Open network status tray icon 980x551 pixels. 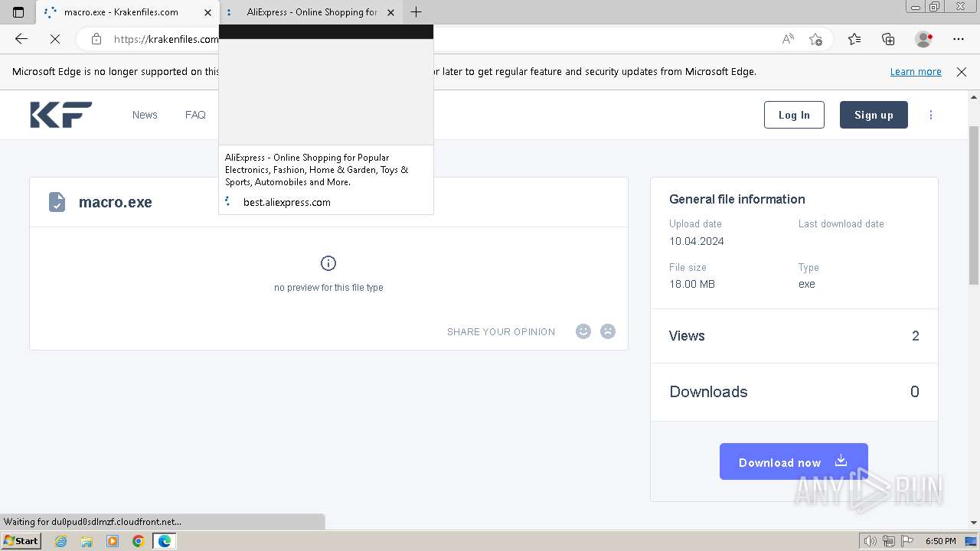coord(889,541)
